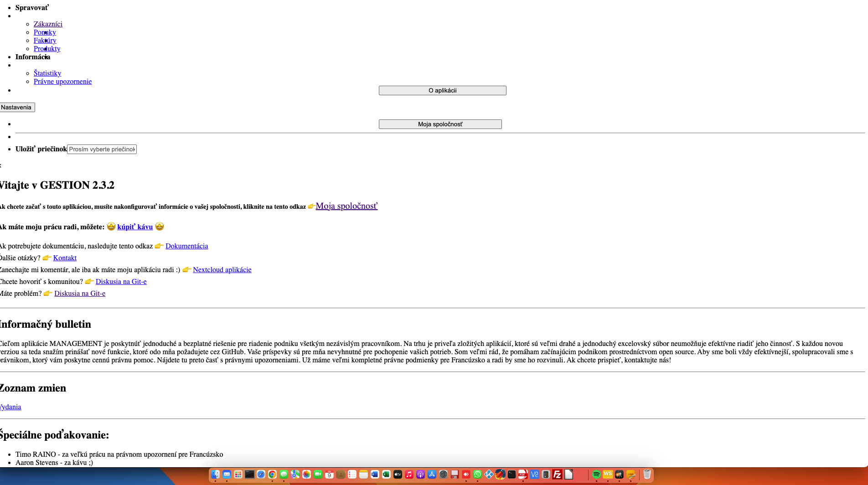This screenshot has height=485, width=868.
Task: Open Finder from the dock
Action: point(216,474)
